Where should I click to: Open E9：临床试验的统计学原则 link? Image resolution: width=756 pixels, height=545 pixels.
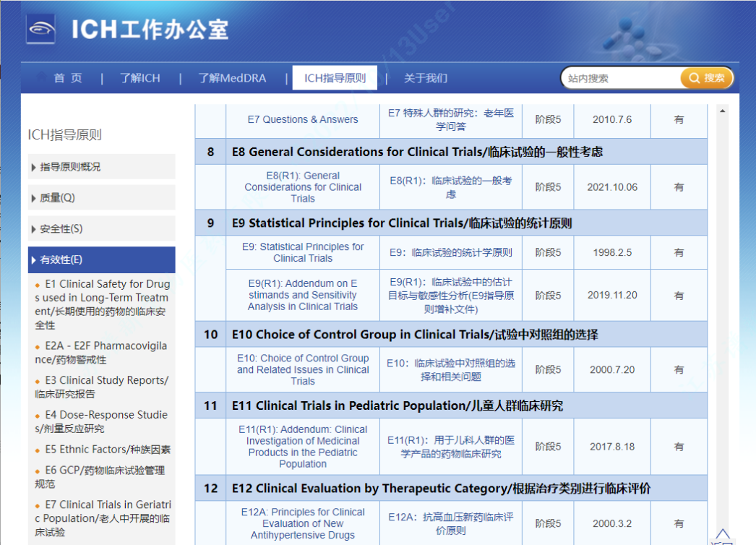point(451,252)
